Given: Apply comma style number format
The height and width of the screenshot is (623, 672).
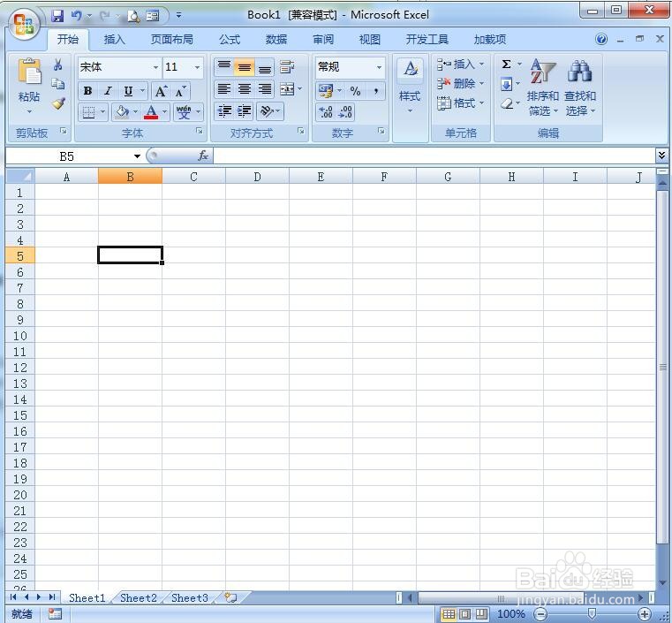Looking at the screenshot, I should [x=375, y=91].
